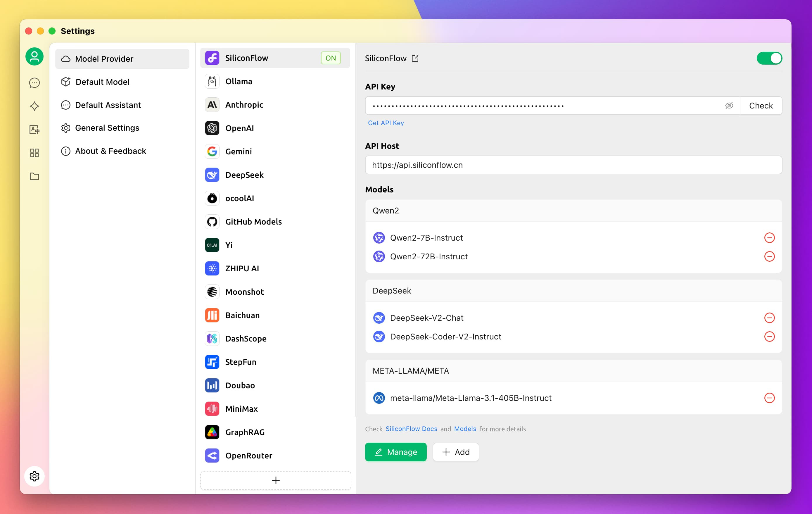Remove Qwen2-7B-Instruct model with minus icon

(x=769, y=238)
